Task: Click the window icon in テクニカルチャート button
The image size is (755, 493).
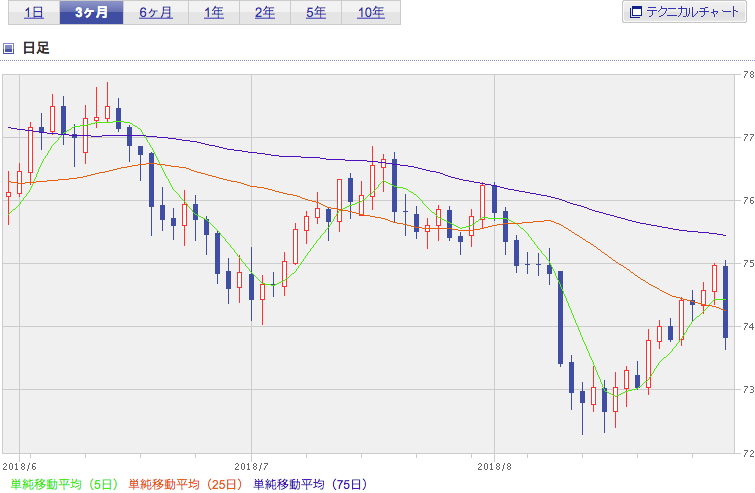Action: 636,12
